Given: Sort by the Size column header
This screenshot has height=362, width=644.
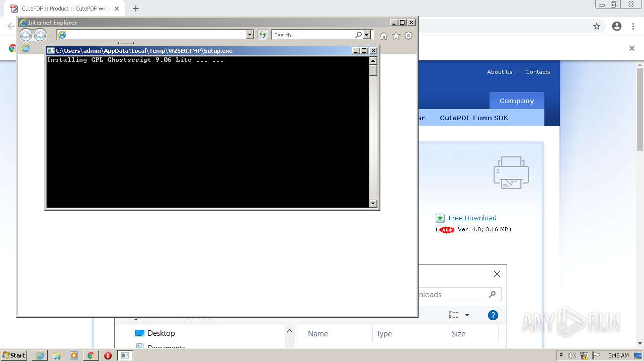Looking at the screenshot, I should point(458,333).
